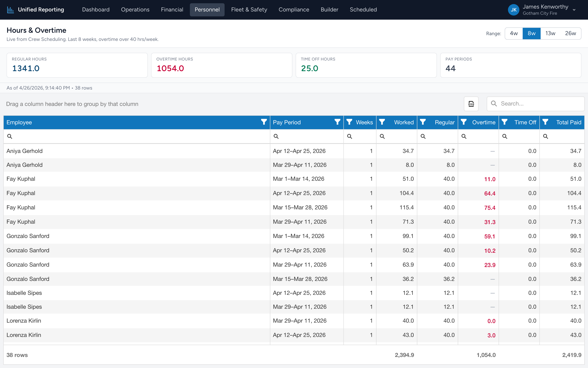Click the Regular Hours 1341.0 card
This screenshot has width=588, height=368.
coord(77,65)
